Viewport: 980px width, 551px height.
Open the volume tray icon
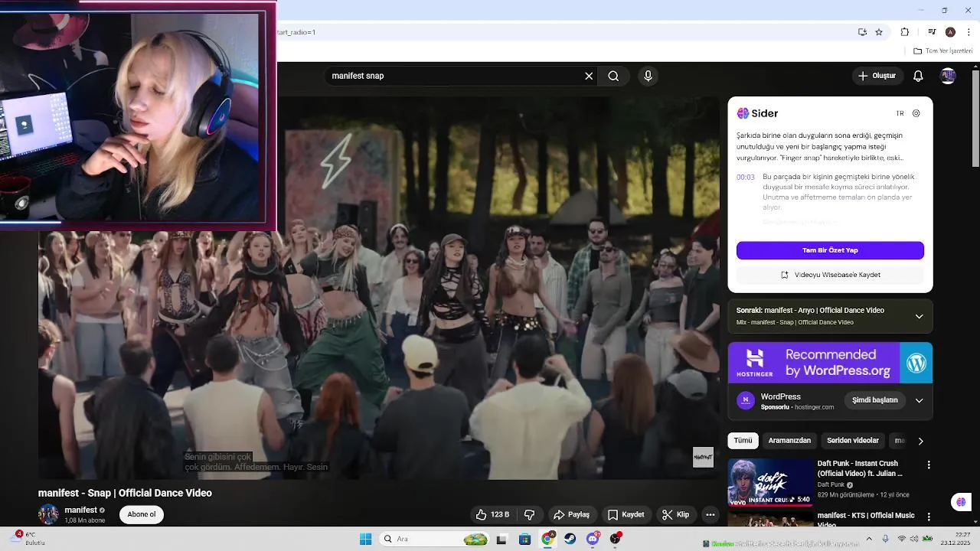(915, 540)
